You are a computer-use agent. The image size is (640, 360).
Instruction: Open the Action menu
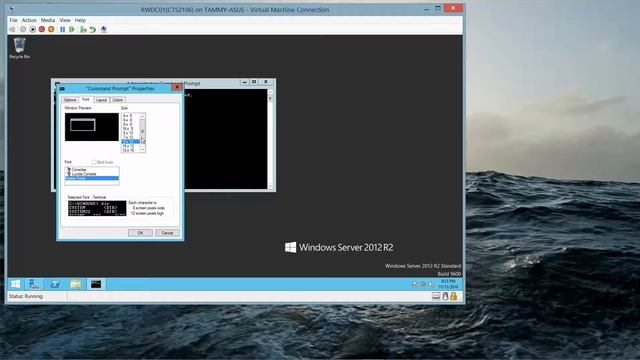click(29, 20)
